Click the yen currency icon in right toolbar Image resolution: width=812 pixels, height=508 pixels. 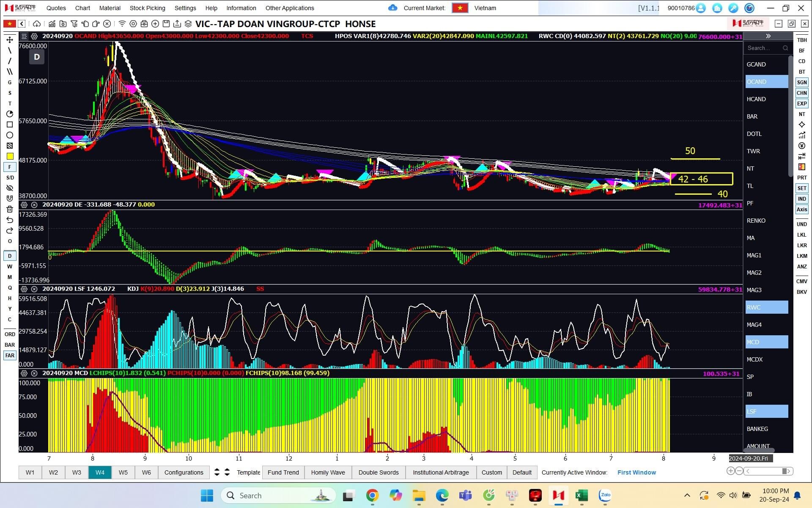point(802,146)
